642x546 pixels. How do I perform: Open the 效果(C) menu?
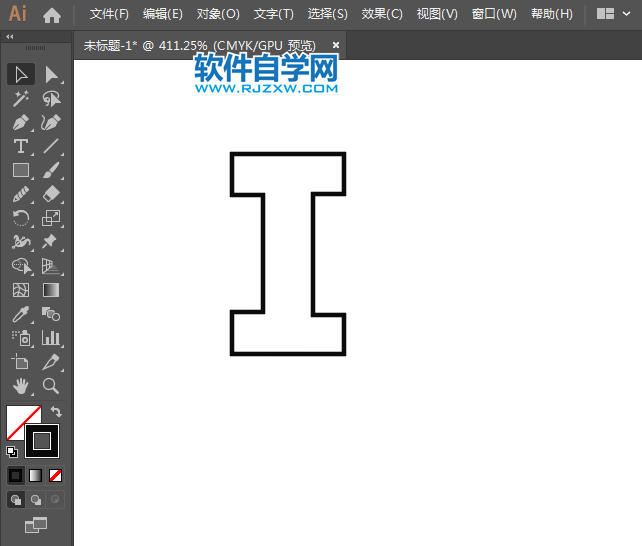(x=382, y=14)
